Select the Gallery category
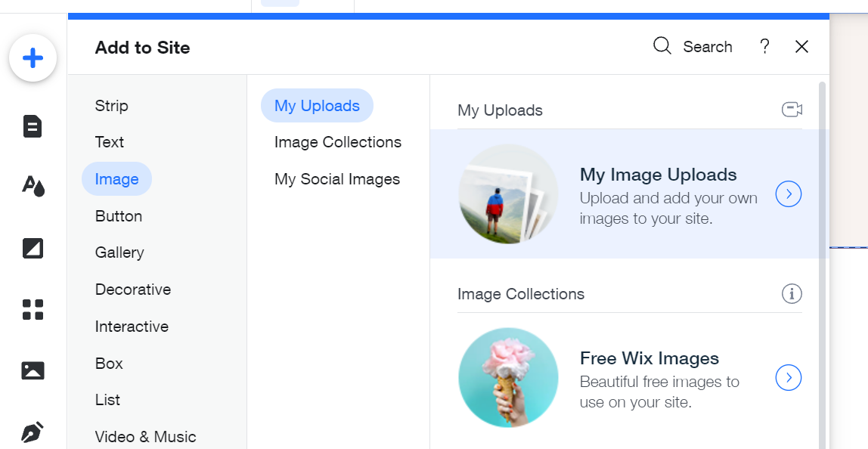 [x=119, y=252]
